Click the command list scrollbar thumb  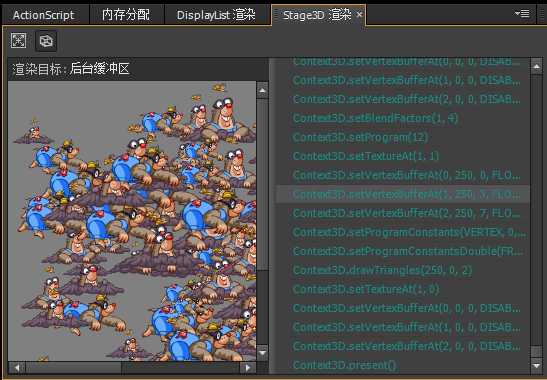click(x=537, y=351)
